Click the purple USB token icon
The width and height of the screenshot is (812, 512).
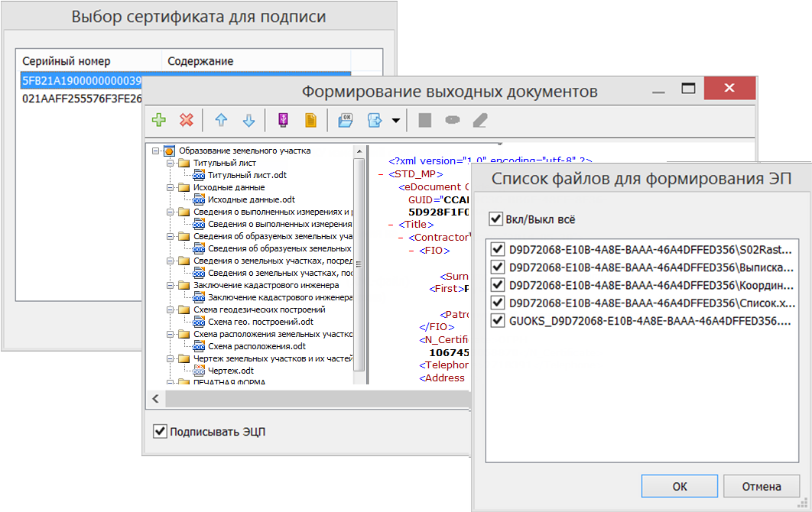[x=283, y=120]
